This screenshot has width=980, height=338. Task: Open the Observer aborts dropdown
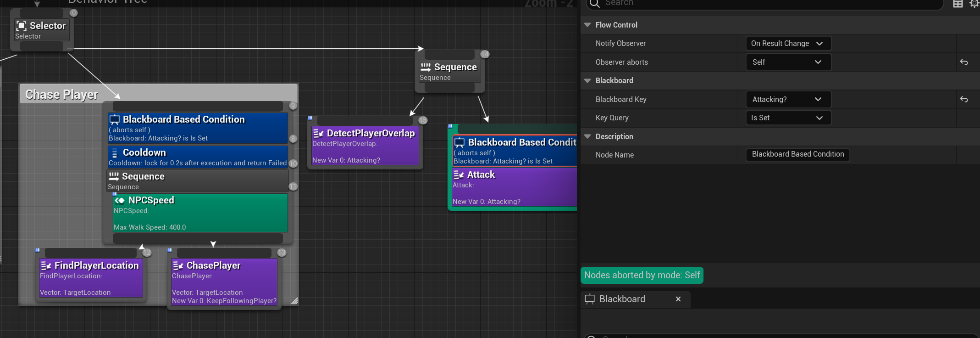pos(787,62)
